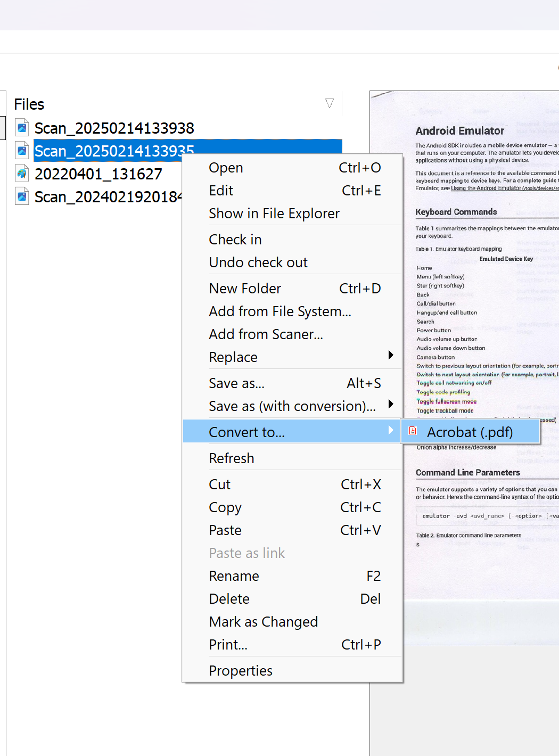Select Add from Scaner... option
Viewport: 559px width, 756px height.
[266, 334]
